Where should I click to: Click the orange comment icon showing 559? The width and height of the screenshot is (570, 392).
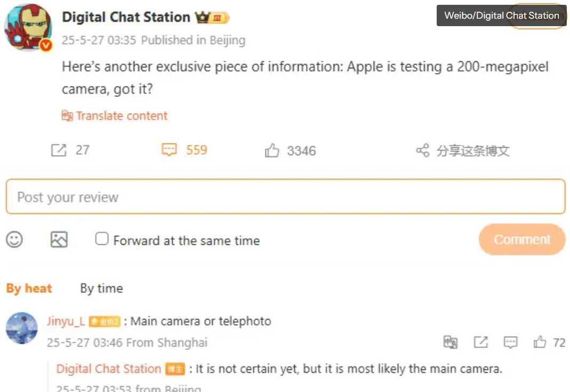point(169,150)
